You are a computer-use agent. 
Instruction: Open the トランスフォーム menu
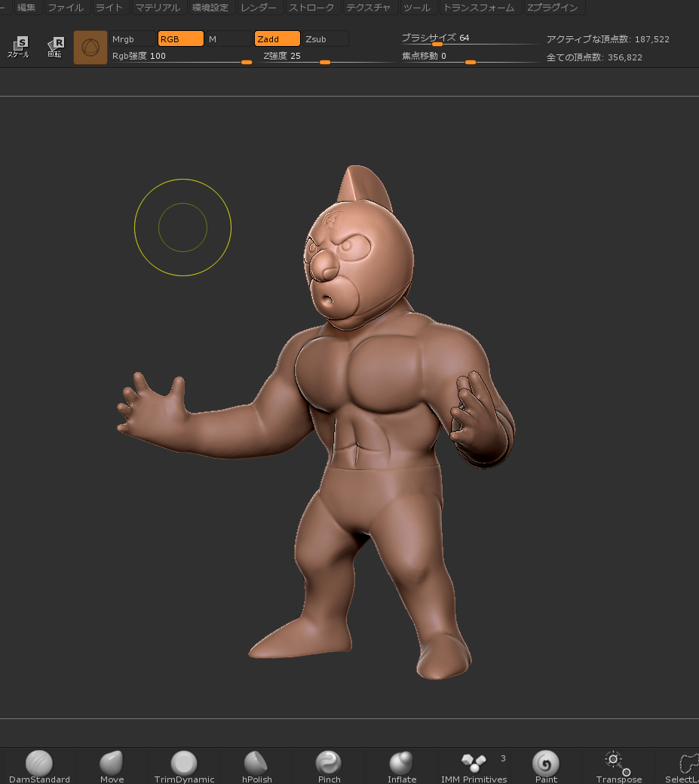(x=479, y=8)
